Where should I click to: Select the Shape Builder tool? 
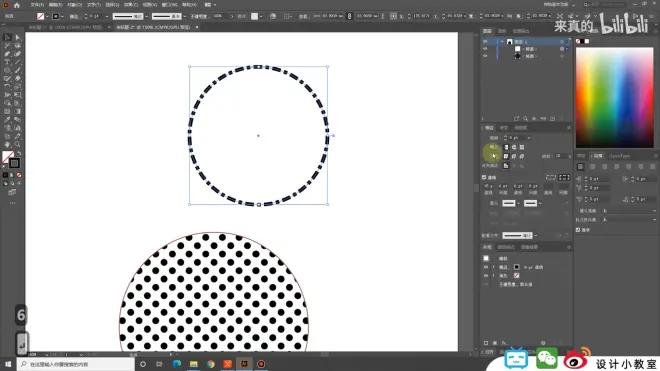(x=7, y=103)
